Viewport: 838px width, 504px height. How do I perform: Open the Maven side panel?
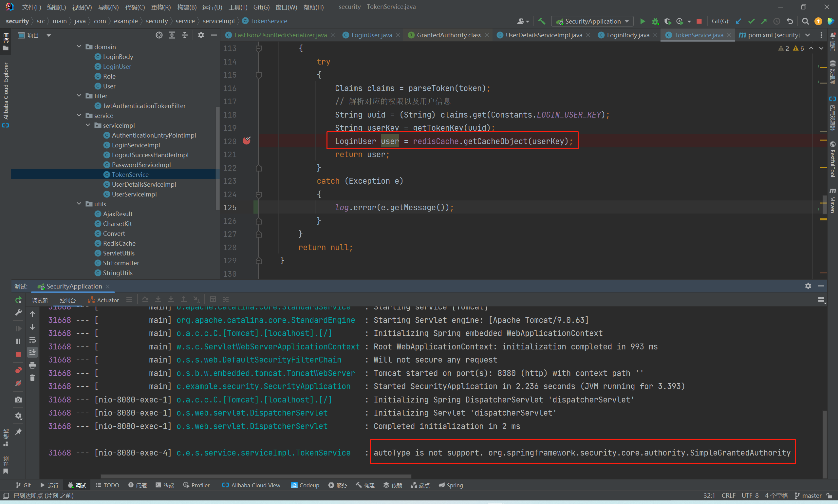coord(832,200)
